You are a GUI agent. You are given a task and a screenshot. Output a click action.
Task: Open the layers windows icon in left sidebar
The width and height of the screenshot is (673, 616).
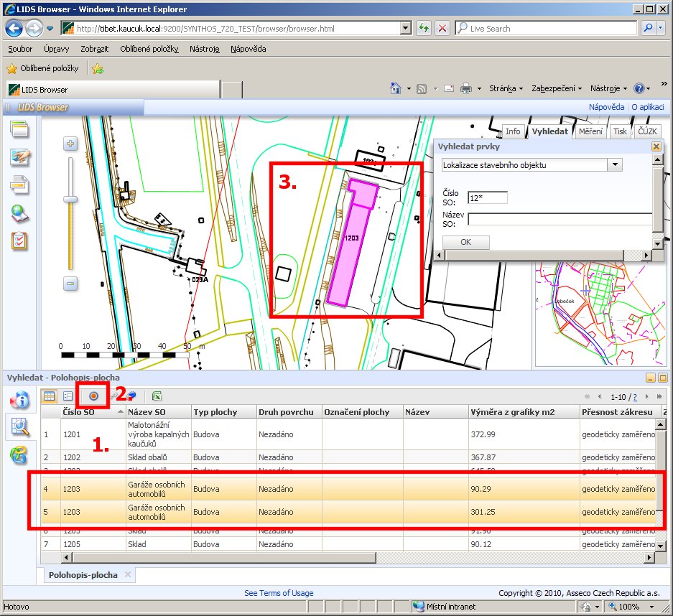[x=19, y=129]
